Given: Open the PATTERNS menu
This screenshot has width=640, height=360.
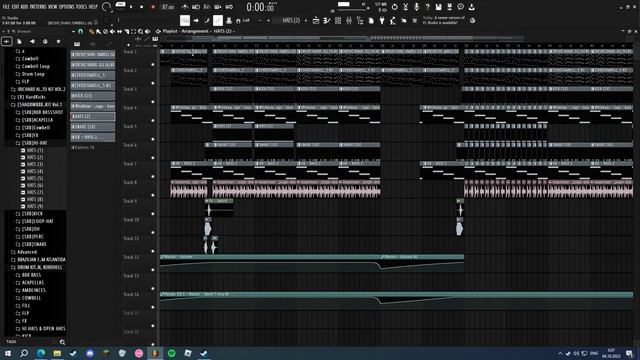Looking at the screenshot, I should [x=38, y=7].
